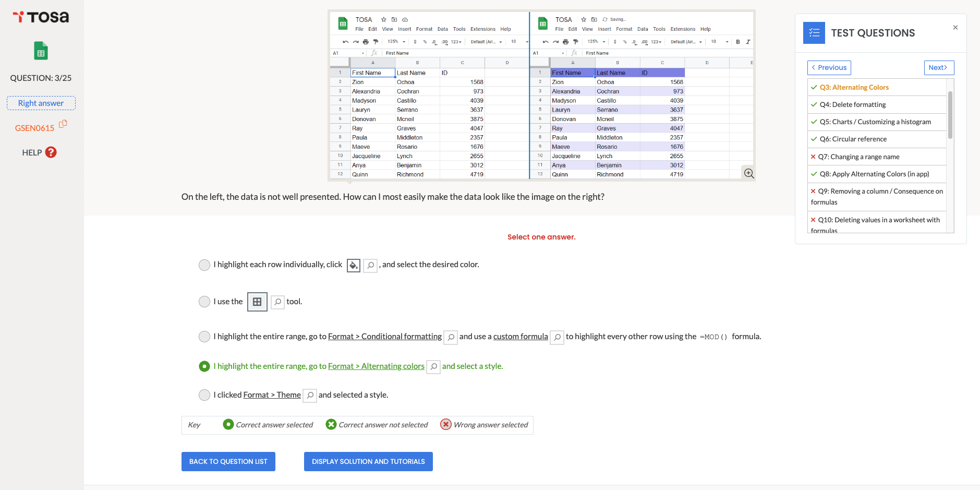The width and height of the screenshot is (980, 490).
Task: Click the TOSA logo
Action: pos(41,17)
